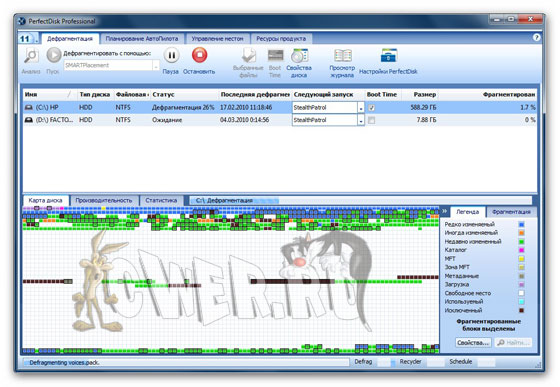
Task: Toggle Boot Time checkbox for drive D:
Action: click(x=372, y=120)
